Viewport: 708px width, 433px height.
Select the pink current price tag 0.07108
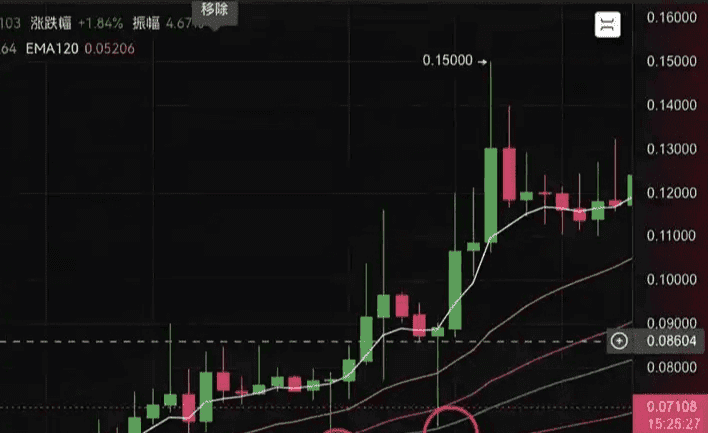(670, 413)
